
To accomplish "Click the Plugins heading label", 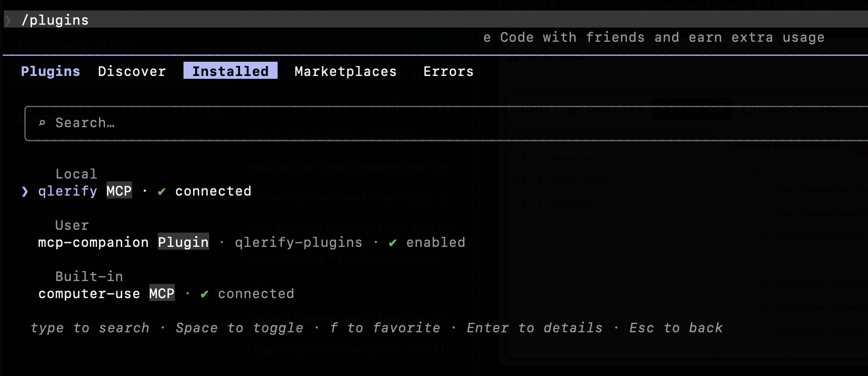I will (50, 71).
